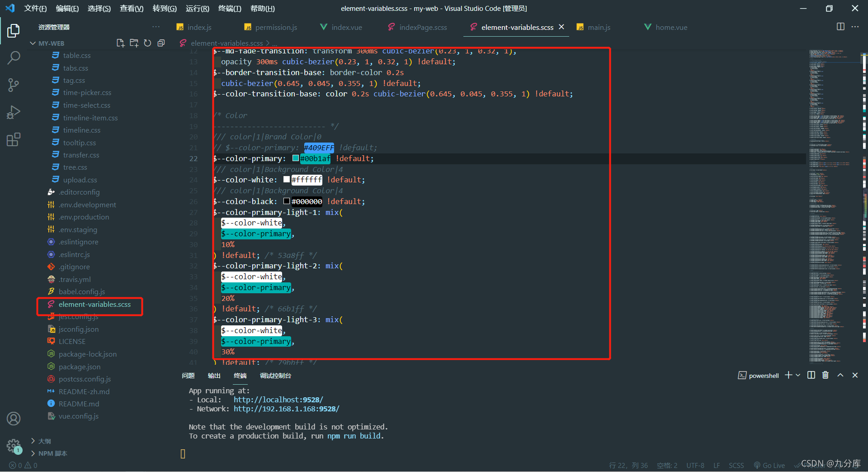
Task: Click the #00b1af primary color swatch
Action: [296, 158]
